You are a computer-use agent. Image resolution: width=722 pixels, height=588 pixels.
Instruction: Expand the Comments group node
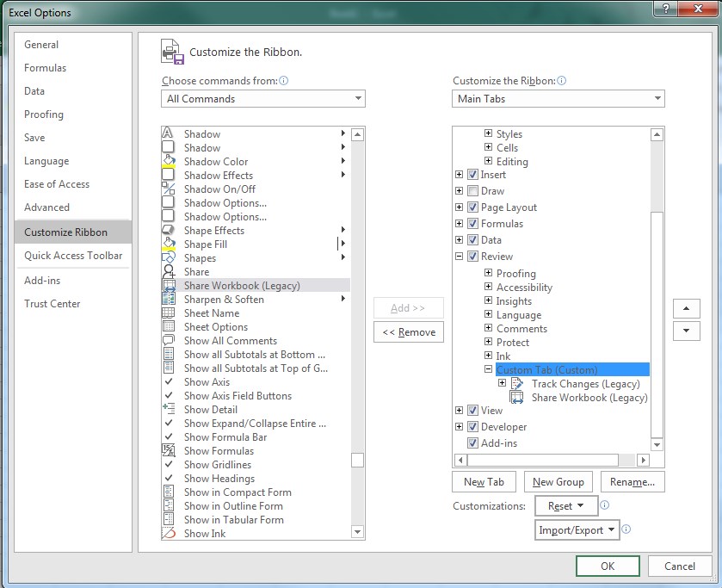click(x=489, y=328)
